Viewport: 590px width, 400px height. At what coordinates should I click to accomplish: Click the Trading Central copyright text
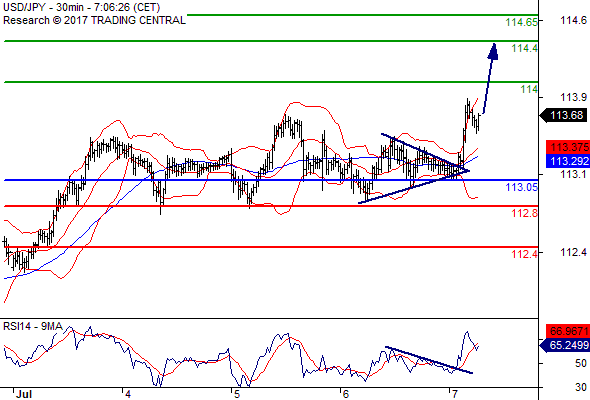pos(94,20)
